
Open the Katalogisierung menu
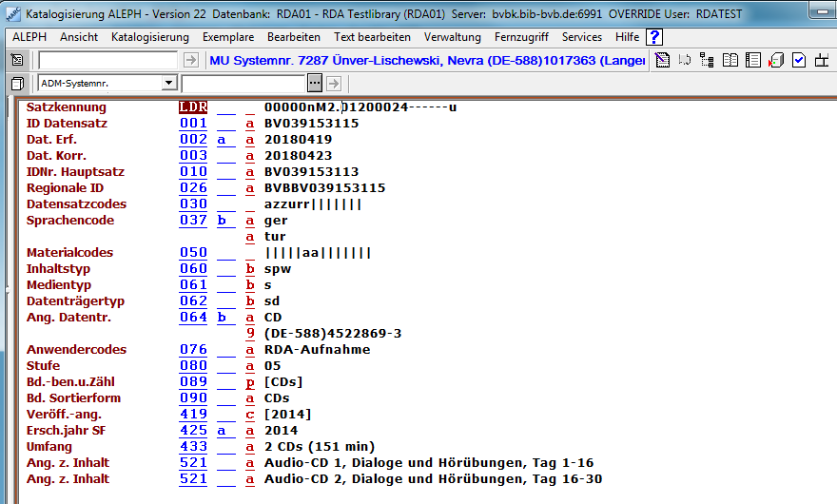click(x=150, y=37)
